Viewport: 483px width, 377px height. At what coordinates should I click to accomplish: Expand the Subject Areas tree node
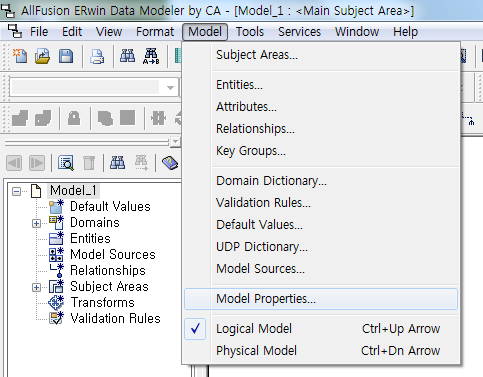(36, 287)
